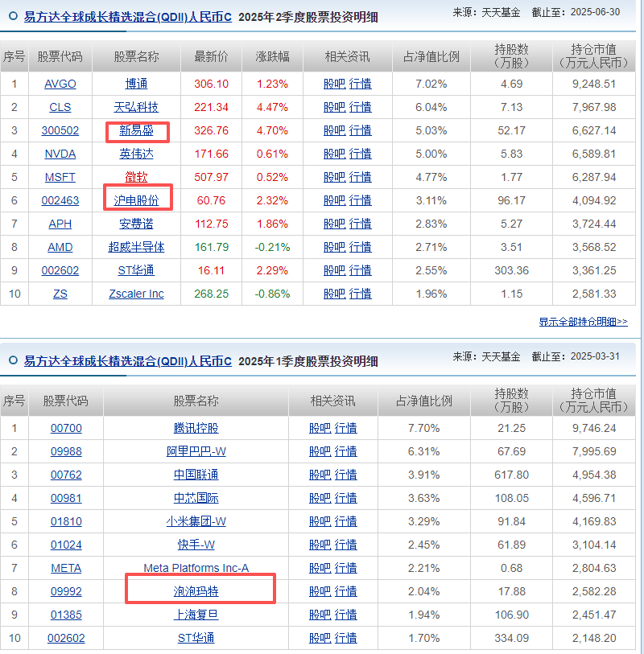The height and width of the screenshot is (654, 644).
Task: Open the META stock code link
Action: point(66,569)
